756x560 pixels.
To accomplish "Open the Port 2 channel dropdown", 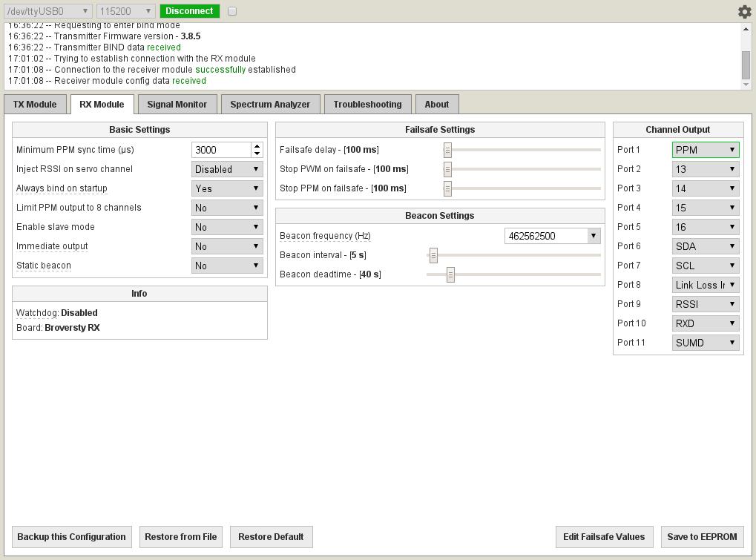I will 706,169.
